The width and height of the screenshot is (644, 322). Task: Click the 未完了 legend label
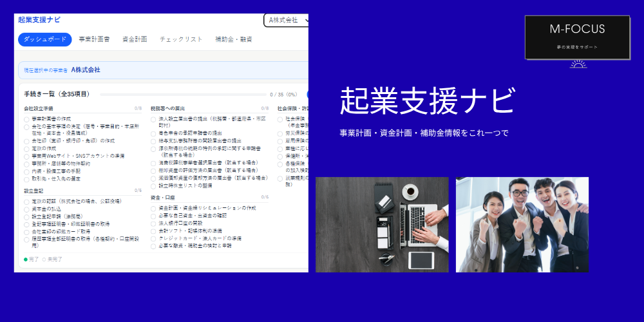(55, 260)
